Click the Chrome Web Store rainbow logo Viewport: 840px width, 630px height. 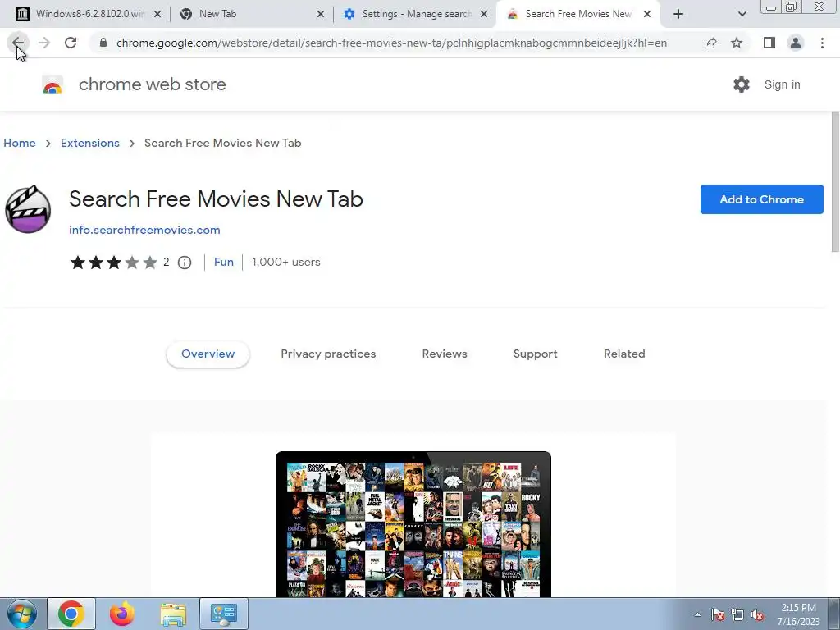[x=52, y=84]
